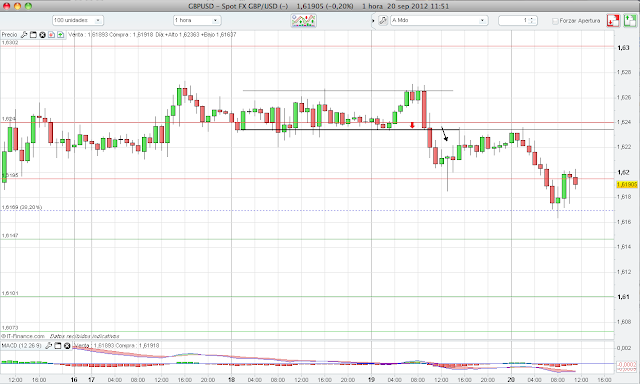Click the red sell order button

point(613,20)
